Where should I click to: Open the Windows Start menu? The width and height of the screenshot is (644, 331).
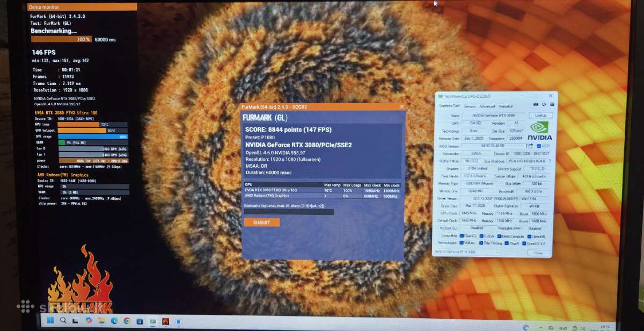[x=50, y=321]
